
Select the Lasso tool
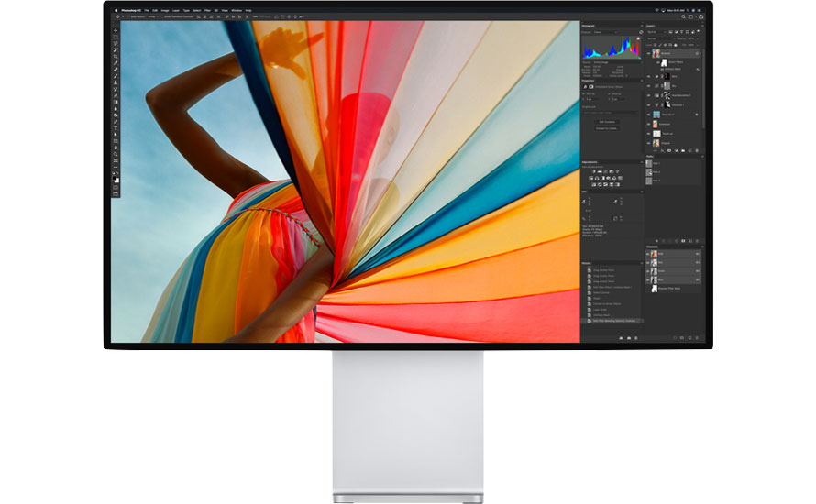pos(116,43)
